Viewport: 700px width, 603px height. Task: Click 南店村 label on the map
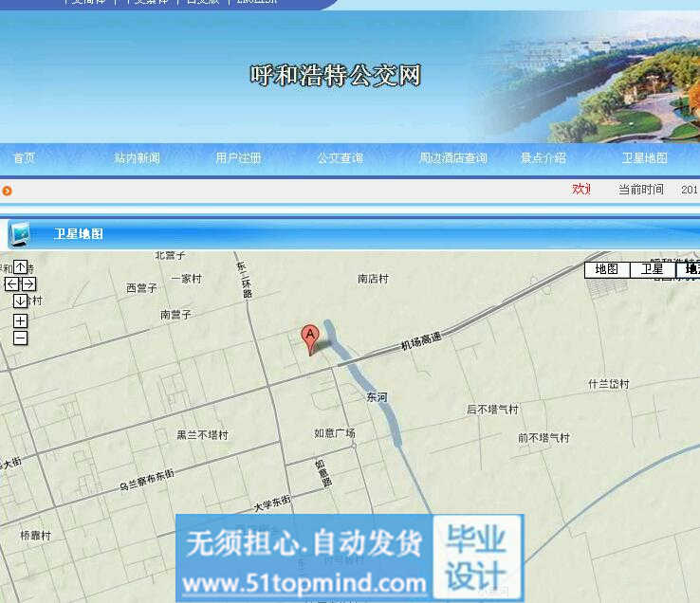[x=373, y=279]
